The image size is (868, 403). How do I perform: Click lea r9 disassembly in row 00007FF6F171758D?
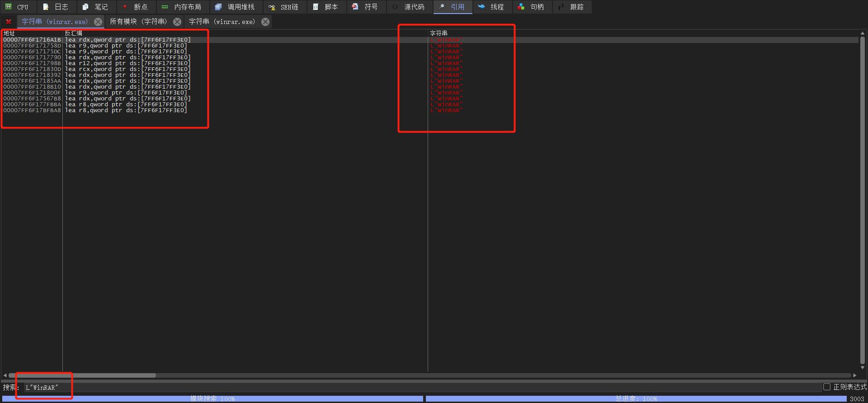(126, 46)
